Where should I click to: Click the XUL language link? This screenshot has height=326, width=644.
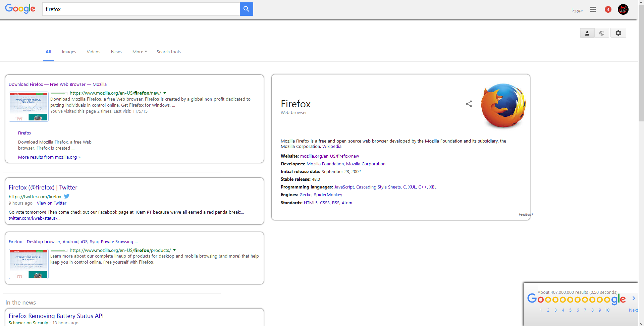pos(412,187)
